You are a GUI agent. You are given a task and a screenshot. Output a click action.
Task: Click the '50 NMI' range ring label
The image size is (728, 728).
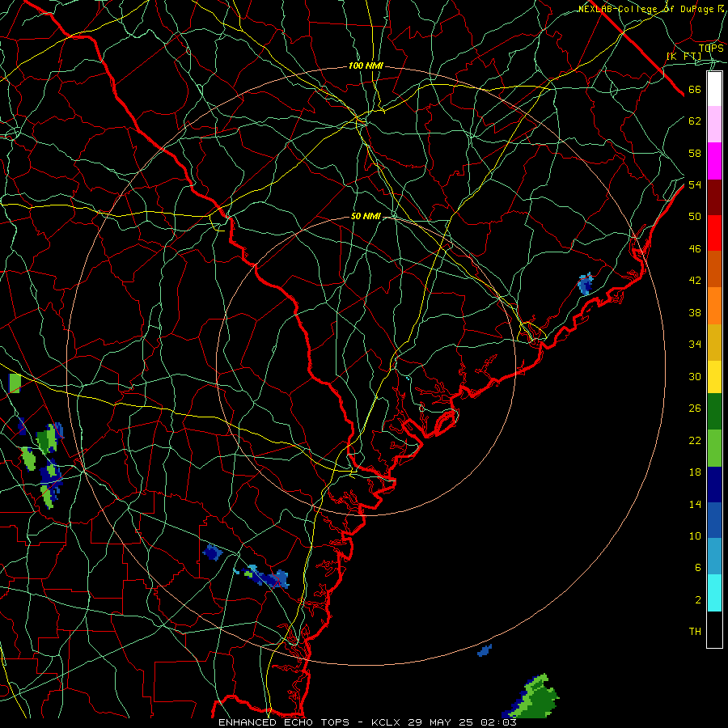point(366,216)
